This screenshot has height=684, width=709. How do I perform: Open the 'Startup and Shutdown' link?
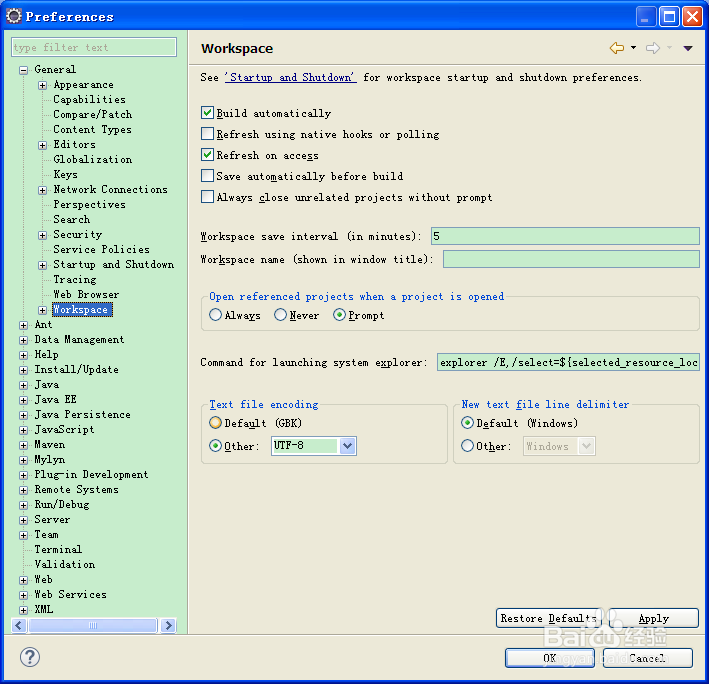[291, 77]
